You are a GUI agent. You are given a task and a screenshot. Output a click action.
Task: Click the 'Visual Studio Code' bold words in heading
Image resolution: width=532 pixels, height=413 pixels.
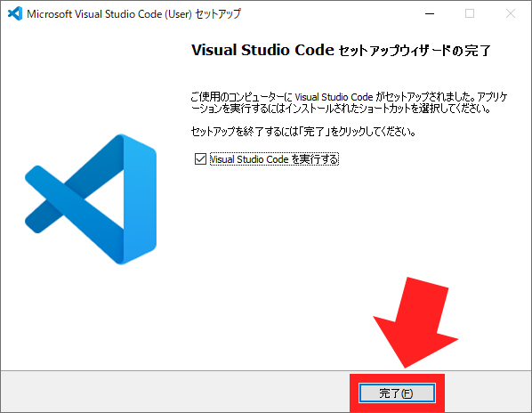coord(262,50)
